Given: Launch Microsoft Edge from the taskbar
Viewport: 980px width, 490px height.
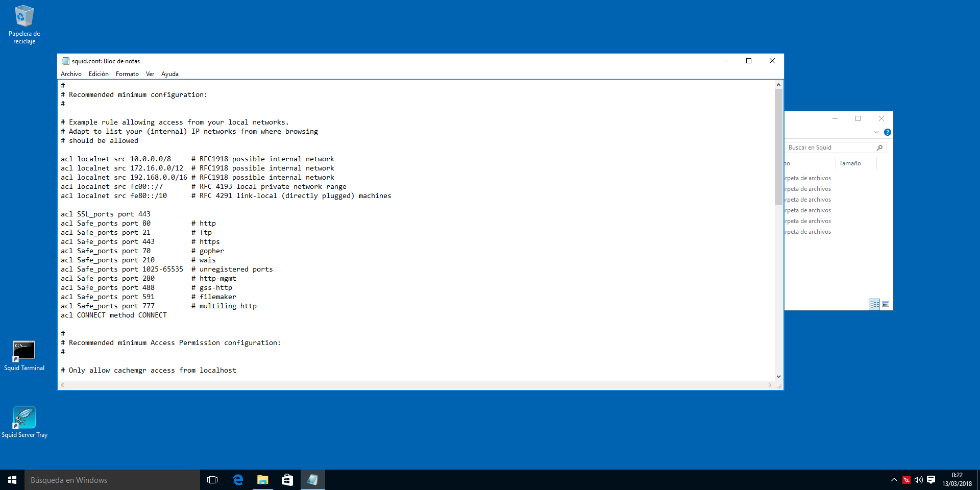Looking at the screenshot, I should coord(238,480).
